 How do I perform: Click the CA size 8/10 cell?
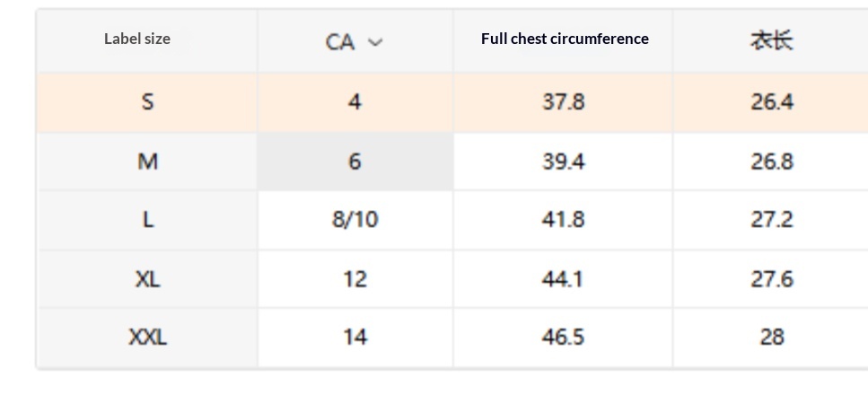point(355,220)
